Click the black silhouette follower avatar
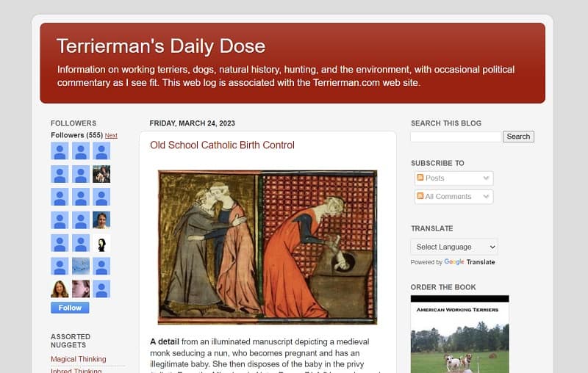 tap(101, 244)
